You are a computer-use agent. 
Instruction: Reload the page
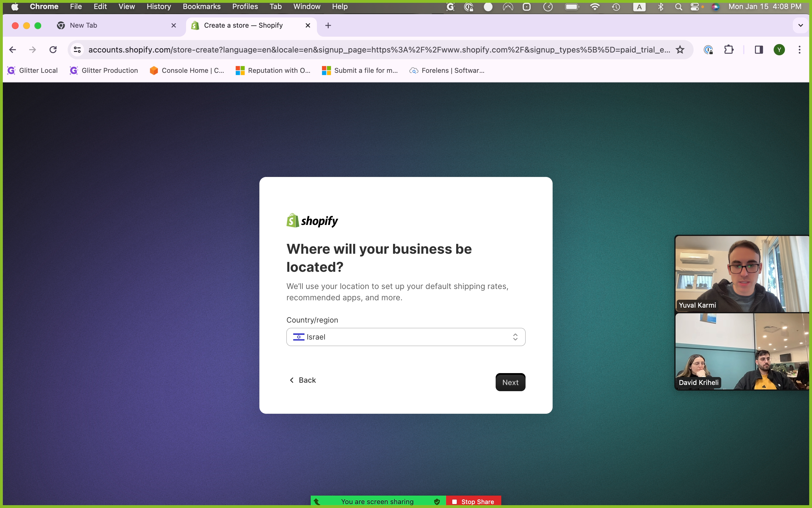tap(53, 50)
